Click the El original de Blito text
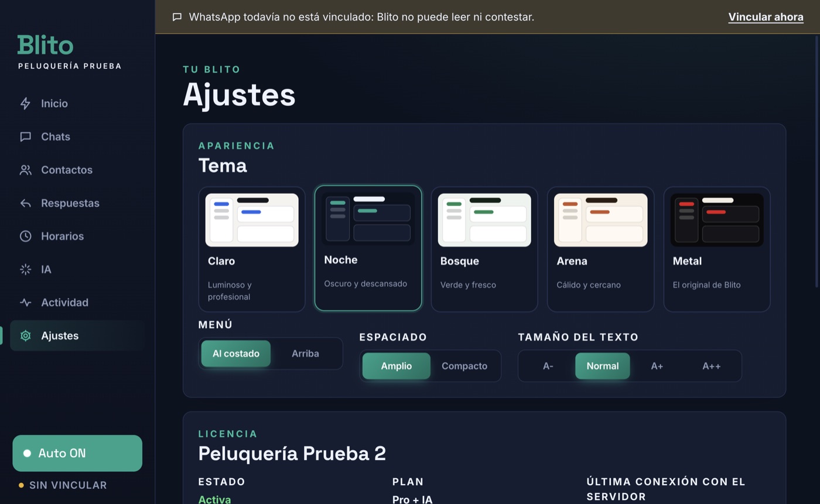 pos(706,285)
